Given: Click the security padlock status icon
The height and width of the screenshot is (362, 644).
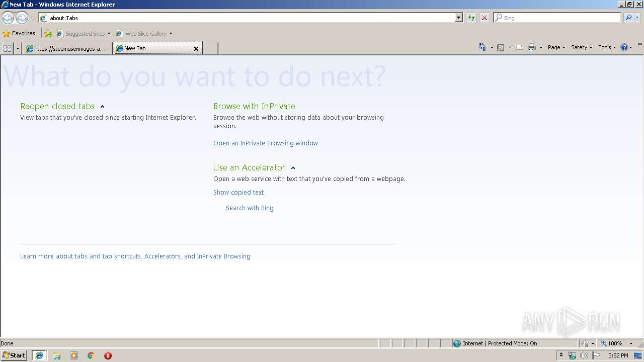Looking at the screenshot, I should (585, 343).
